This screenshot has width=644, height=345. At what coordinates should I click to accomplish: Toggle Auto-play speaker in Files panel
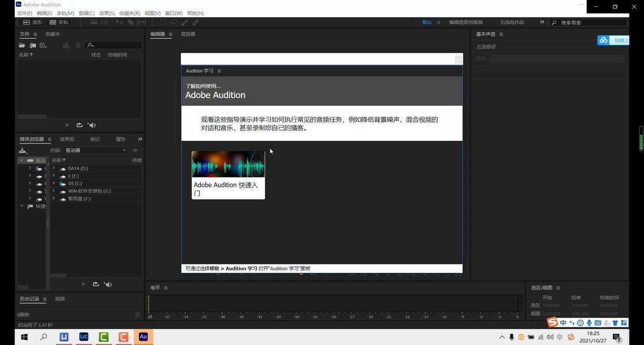coord(91,125)
